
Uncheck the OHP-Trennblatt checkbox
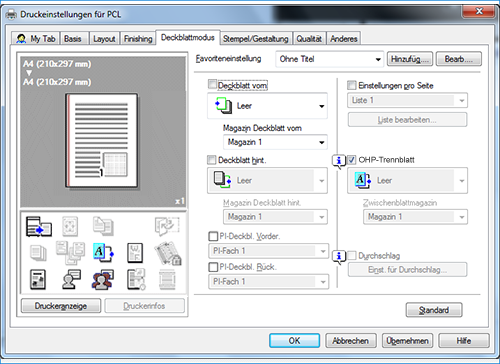[352, 160]
